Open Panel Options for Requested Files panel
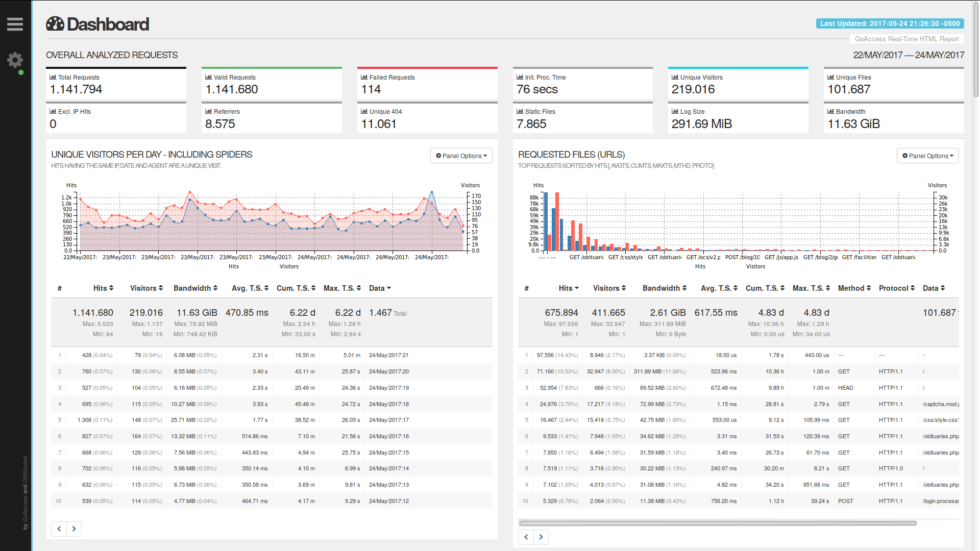 pos(927,156)
